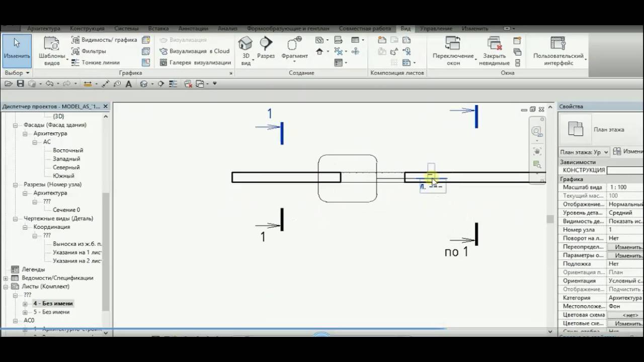This screenshot has width=644, height=362.
Task: Open the Масштаб вида 1:100 value
Action: (x=625, y=187)
